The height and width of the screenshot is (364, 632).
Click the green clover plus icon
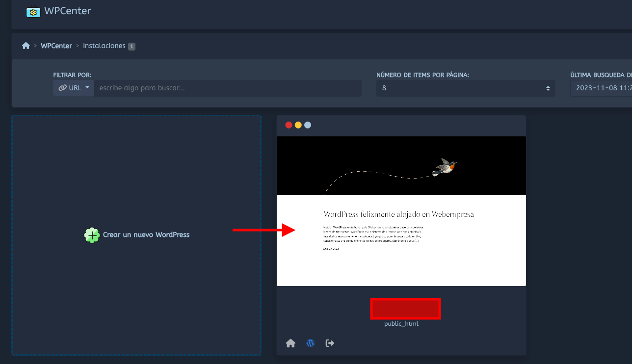point(92,235)
